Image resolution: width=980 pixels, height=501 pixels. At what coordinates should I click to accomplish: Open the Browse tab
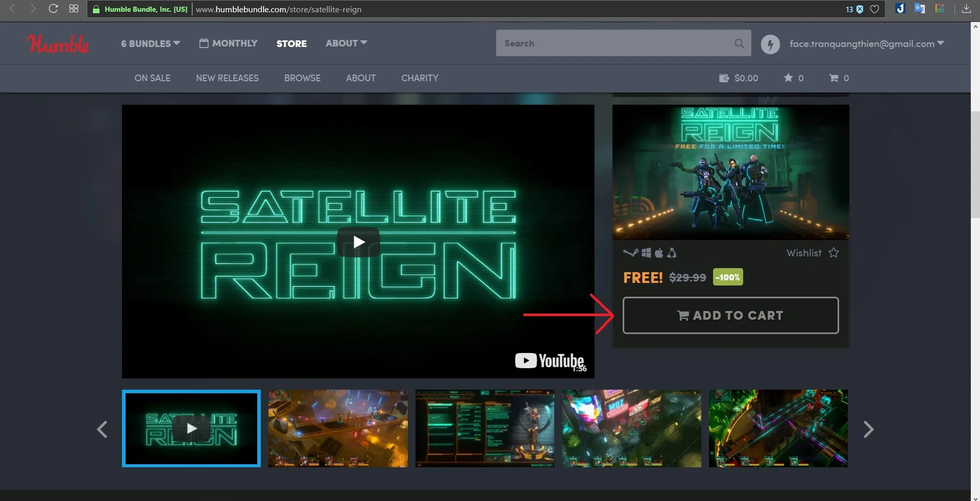click(x=302, y=78)
